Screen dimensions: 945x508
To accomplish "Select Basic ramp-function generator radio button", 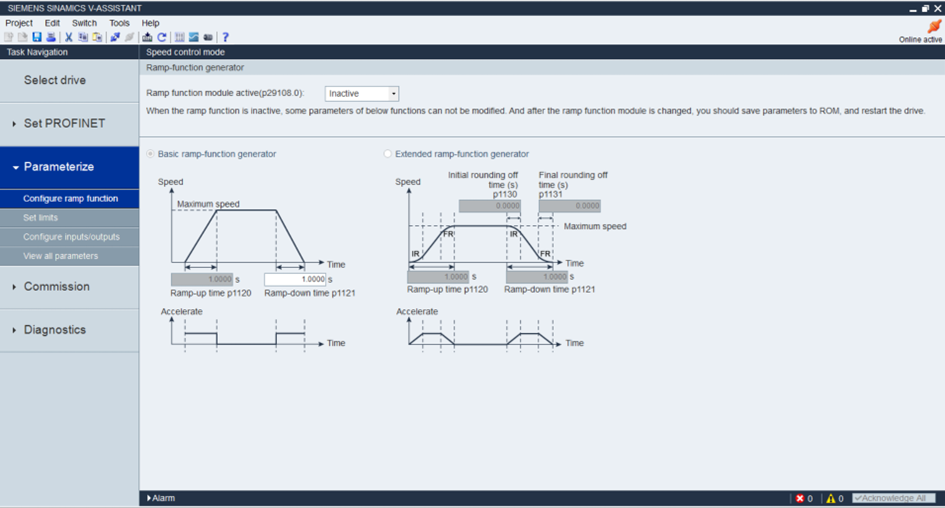I will point(150,154).
